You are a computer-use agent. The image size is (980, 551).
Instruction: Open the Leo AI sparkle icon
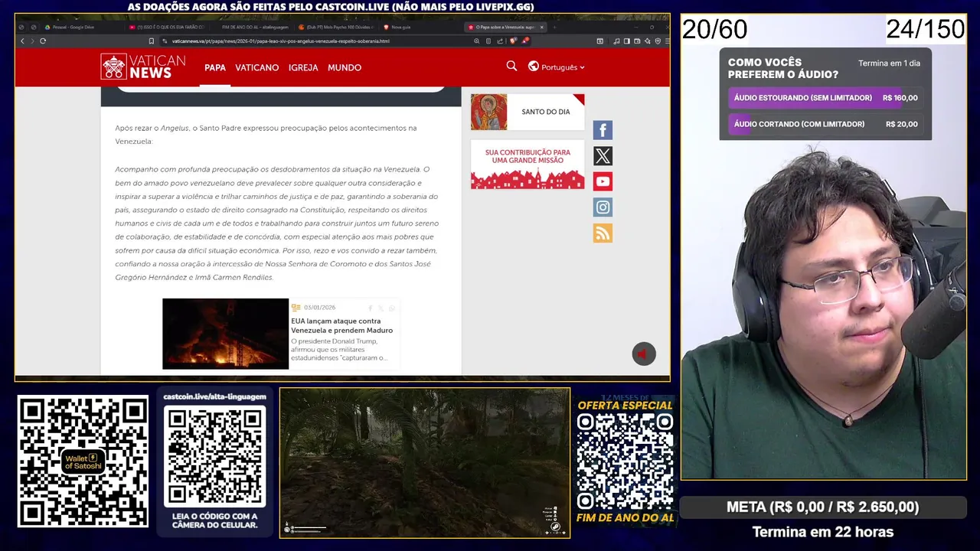(648, 41)
